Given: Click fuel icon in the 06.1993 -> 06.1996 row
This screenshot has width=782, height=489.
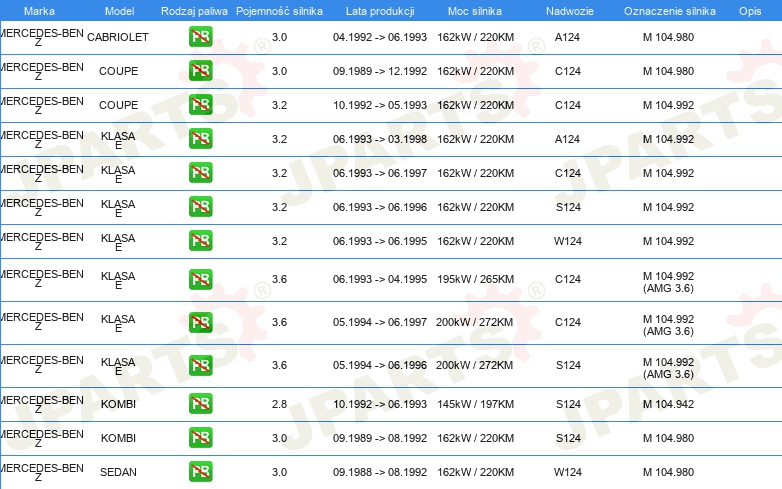Looking at the screenshot, I should (x=200, y=206).
